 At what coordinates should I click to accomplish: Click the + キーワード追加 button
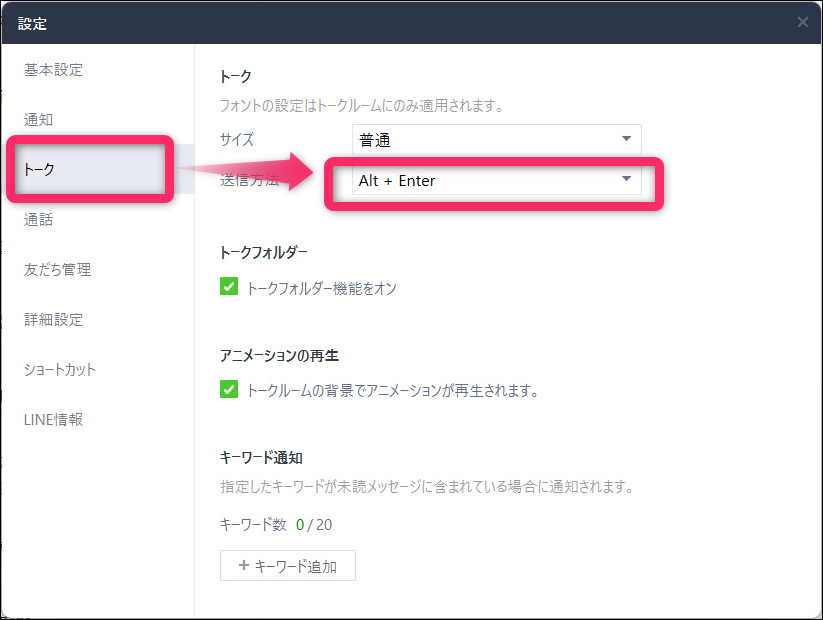tap(288, 565)
